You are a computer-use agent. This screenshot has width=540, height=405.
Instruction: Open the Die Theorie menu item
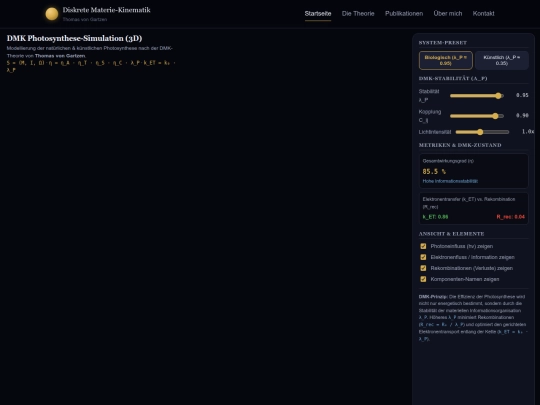[358, 13]
